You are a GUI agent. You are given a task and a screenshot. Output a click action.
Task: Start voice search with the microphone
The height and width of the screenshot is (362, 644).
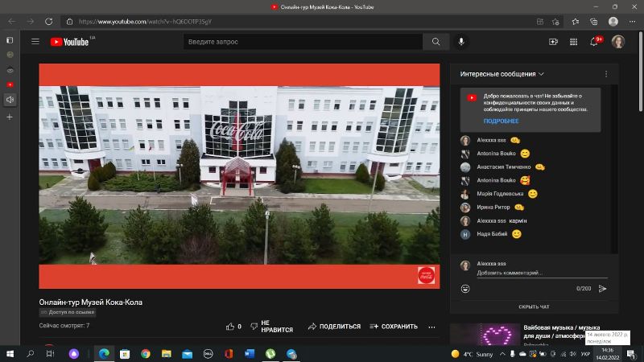[x=461, y=42]
